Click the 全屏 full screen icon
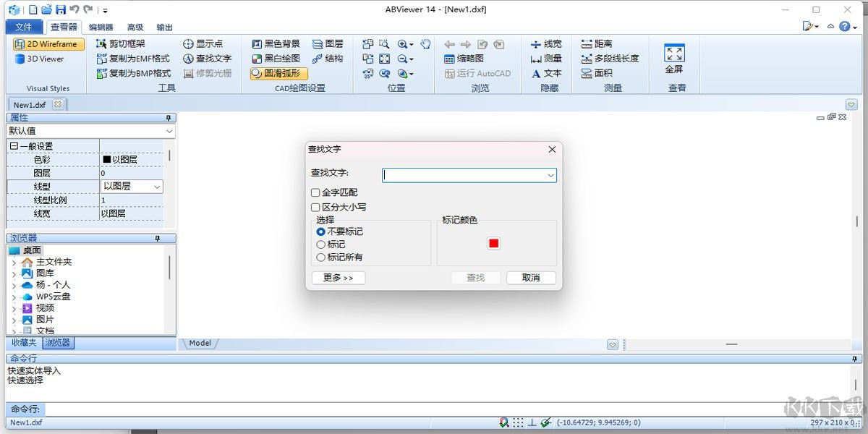The width and height of the screenshot is (868, 434). pyautogui.click(x=675, y=54)
